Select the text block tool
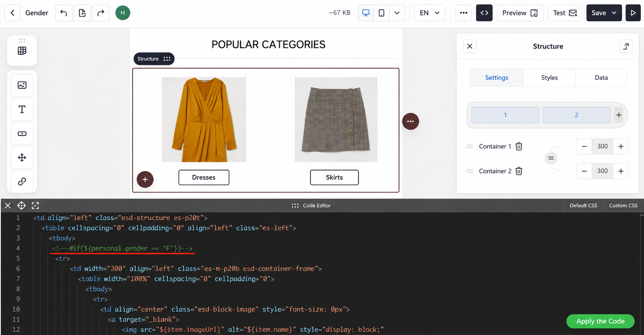The height and width of the screenshot is (335, 644). click(22, 110)
